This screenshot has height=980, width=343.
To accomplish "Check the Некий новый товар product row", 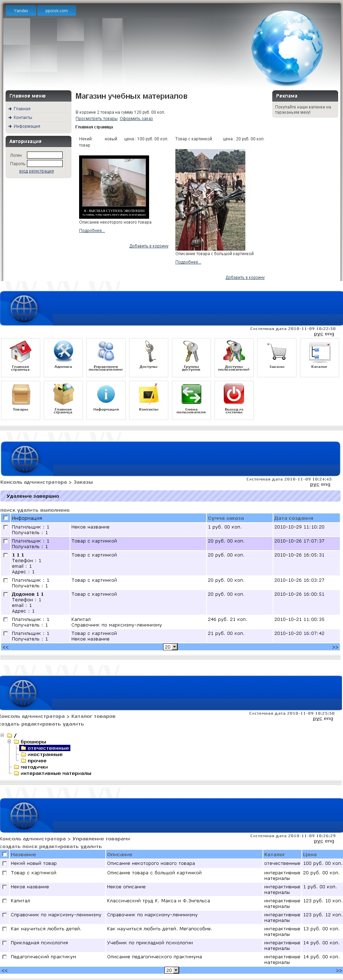I will pos(5,863).
